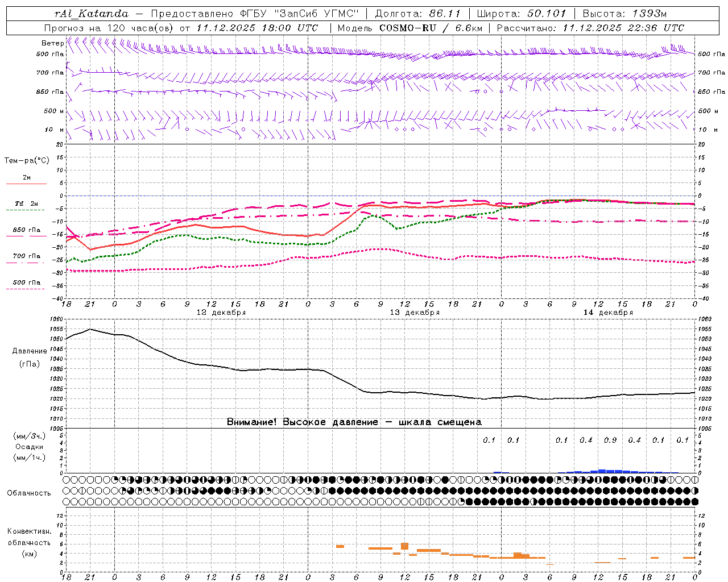Select the 700 гПа temperature legend entry
This screenshot has width=728, height=582.
click(26, 259)
